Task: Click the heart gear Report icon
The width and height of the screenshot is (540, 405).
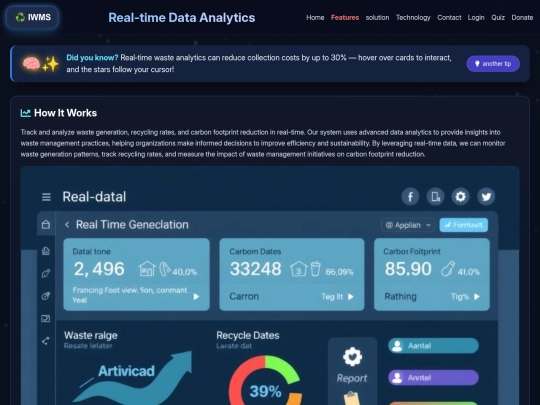Action: coord(352,356)
